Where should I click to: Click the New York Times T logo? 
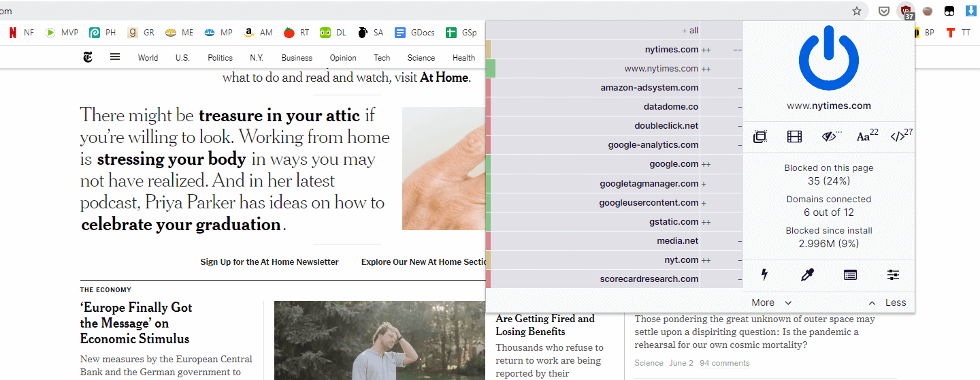(x=88, y=57)
